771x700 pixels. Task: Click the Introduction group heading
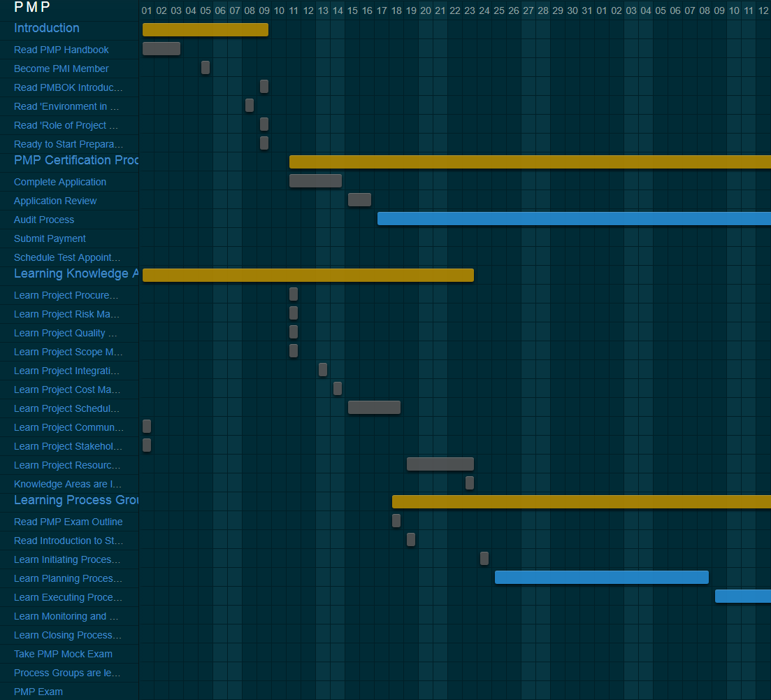pyautogui.click(x=47, y=28)
